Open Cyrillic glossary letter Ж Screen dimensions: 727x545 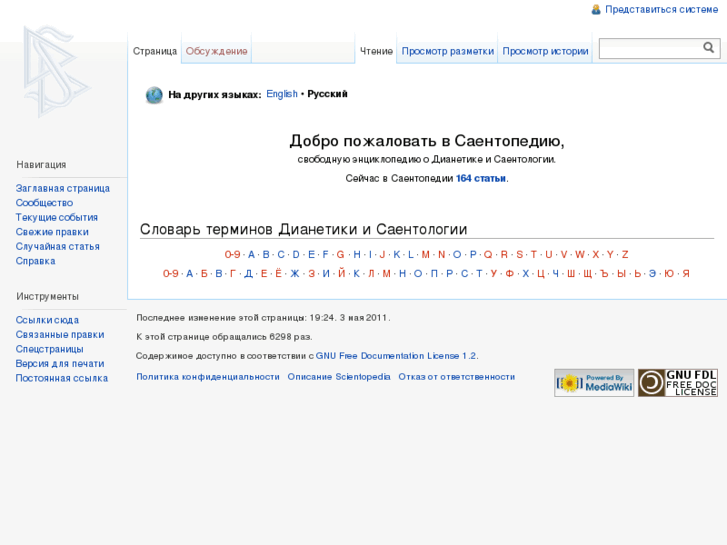coord(295,274)
